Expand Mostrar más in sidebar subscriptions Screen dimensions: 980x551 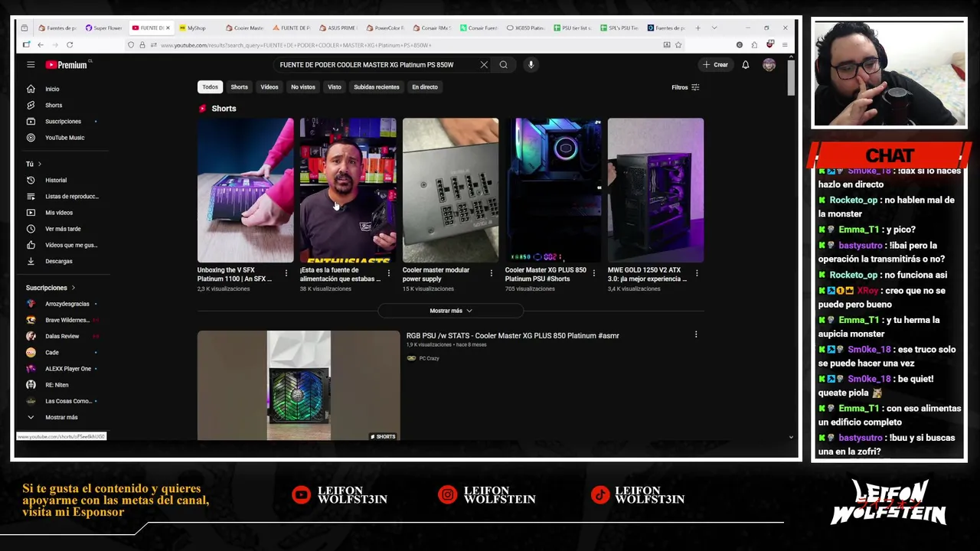63,417
